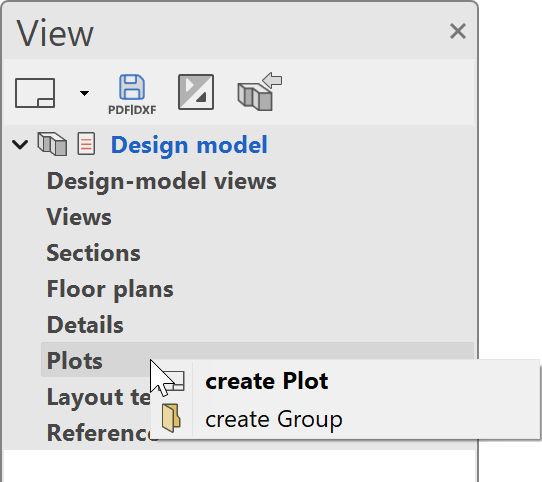Select the Floor plans tree item

coord(110,289)
